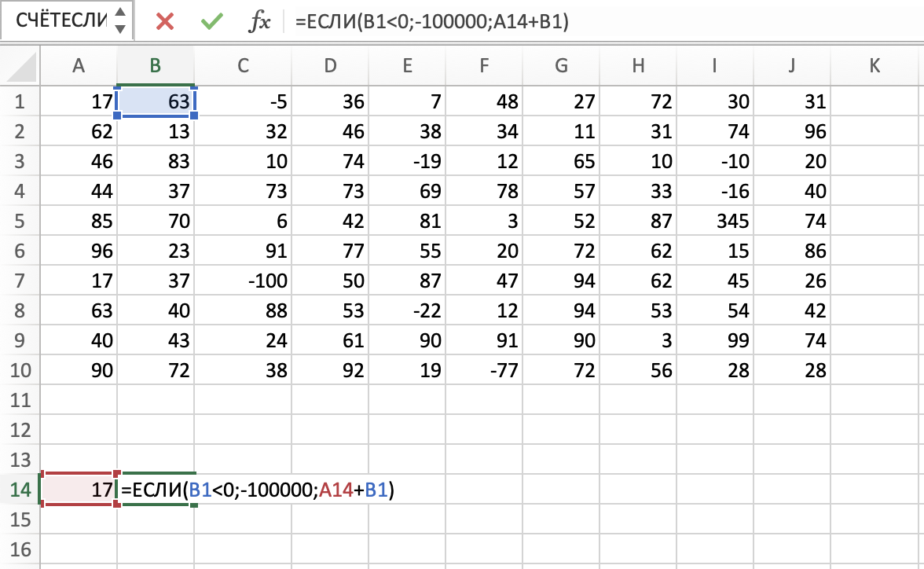Select row 5 header

[x=20, y=221]
